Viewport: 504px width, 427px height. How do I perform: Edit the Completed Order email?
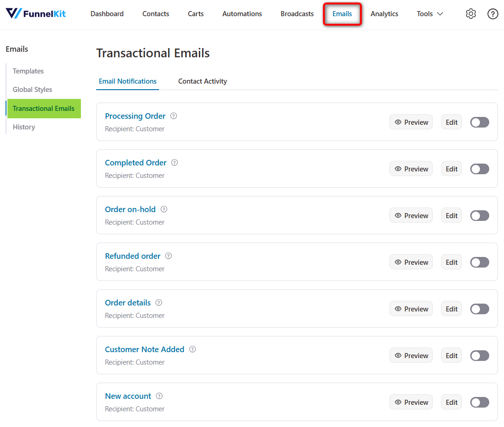(x=451, y=169)
